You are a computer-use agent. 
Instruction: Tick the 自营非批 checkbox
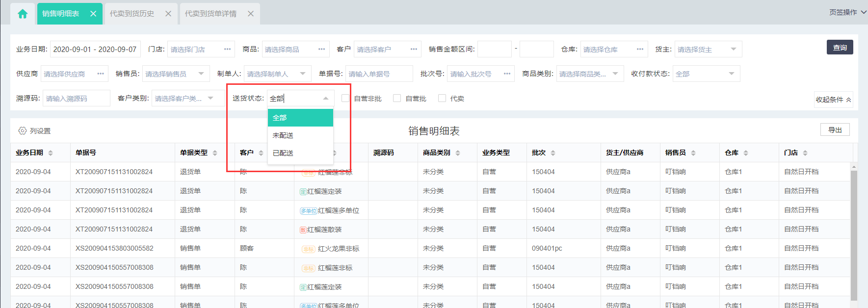(x=345, y=98)
